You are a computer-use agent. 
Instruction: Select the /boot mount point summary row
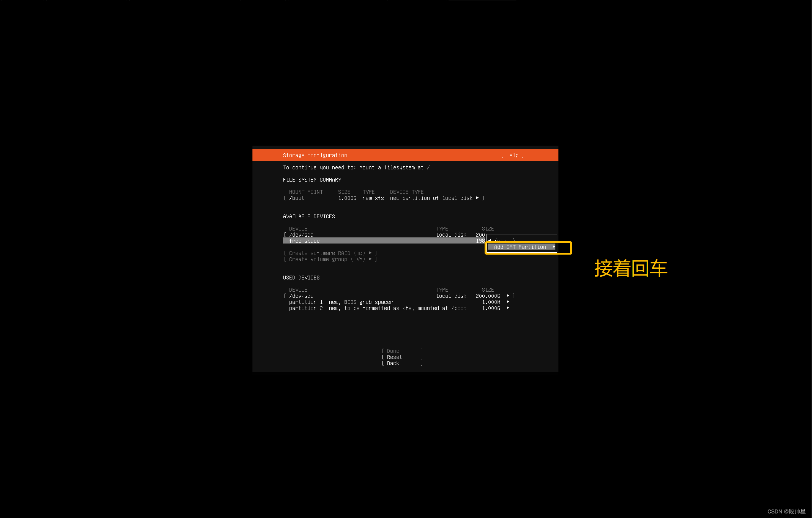click(x=296, y=198)
